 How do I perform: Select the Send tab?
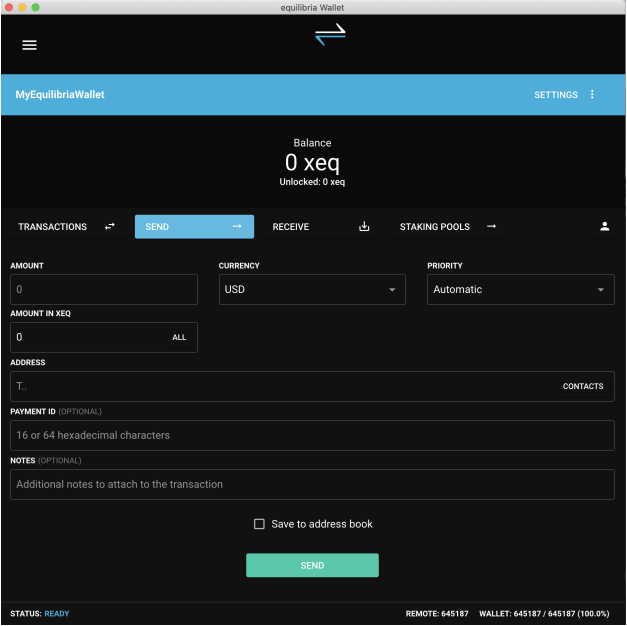[x=194, y=227]
